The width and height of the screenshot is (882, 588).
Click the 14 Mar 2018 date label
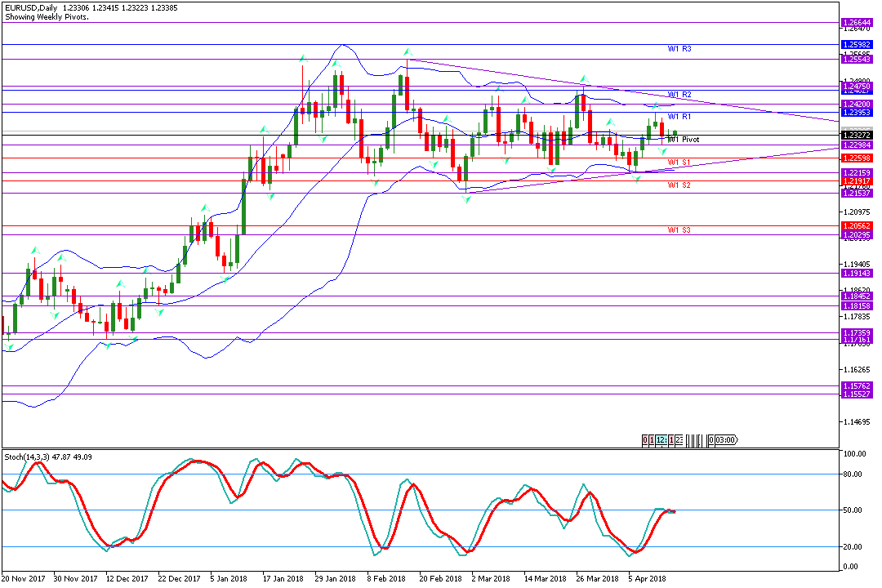(x=545, y=578)
